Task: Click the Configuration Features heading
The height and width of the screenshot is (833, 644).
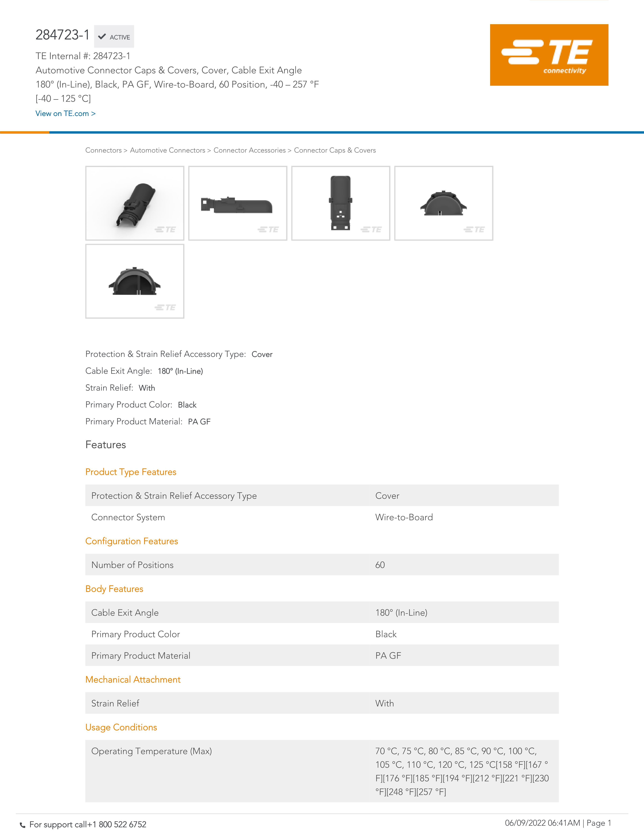Action: point(132,541)
